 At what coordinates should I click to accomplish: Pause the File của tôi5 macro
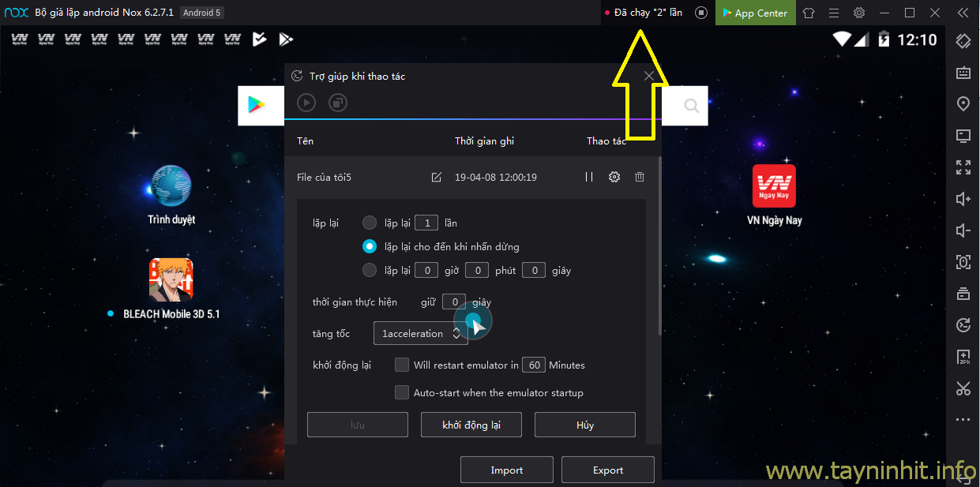(589, 178)
